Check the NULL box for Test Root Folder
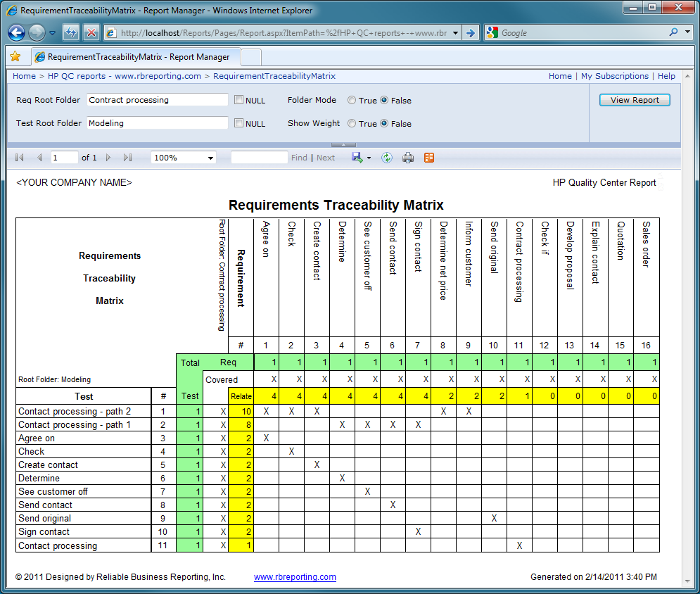Image resolution: width=700 pixels, height=594 pixels. 238,123
